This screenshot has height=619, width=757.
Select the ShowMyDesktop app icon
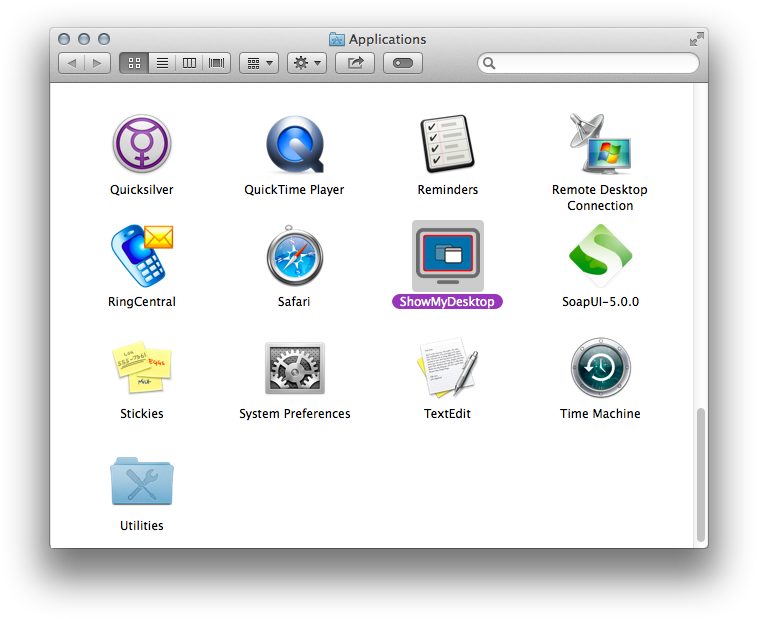coord(448,256)
